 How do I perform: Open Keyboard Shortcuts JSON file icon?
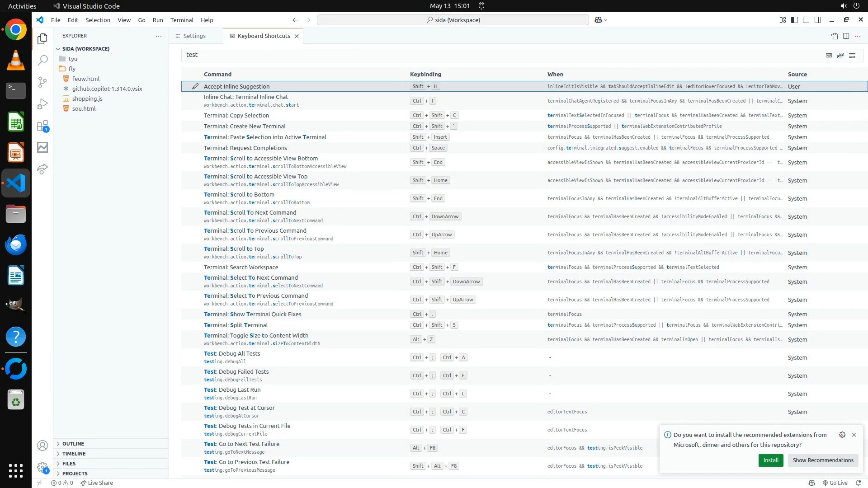point(834,36)
